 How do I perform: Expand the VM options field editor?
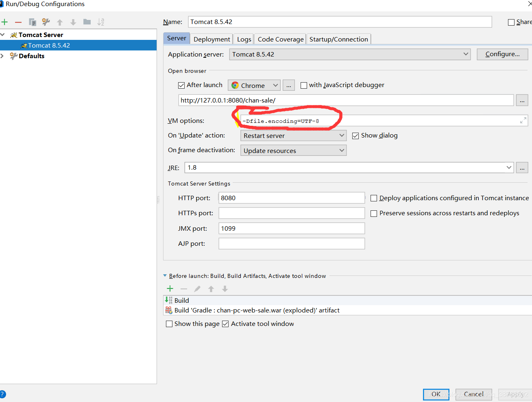coord(523,120)
